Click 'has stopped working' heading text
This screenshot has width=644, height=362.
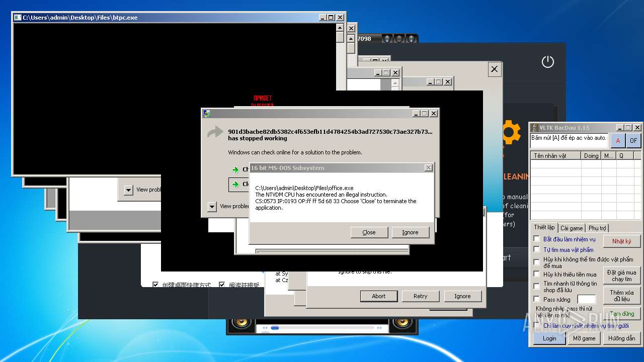(x=258, y=138)
